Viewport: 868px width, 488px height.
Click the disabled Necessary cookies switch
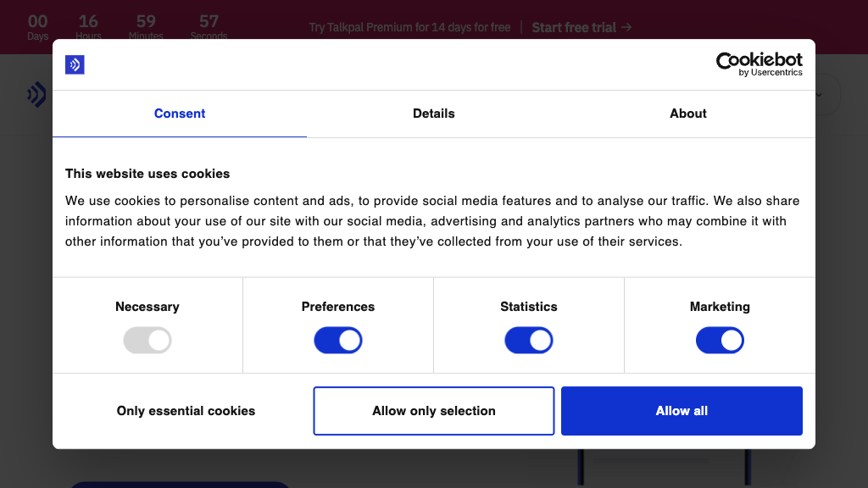tap(147, 340)
